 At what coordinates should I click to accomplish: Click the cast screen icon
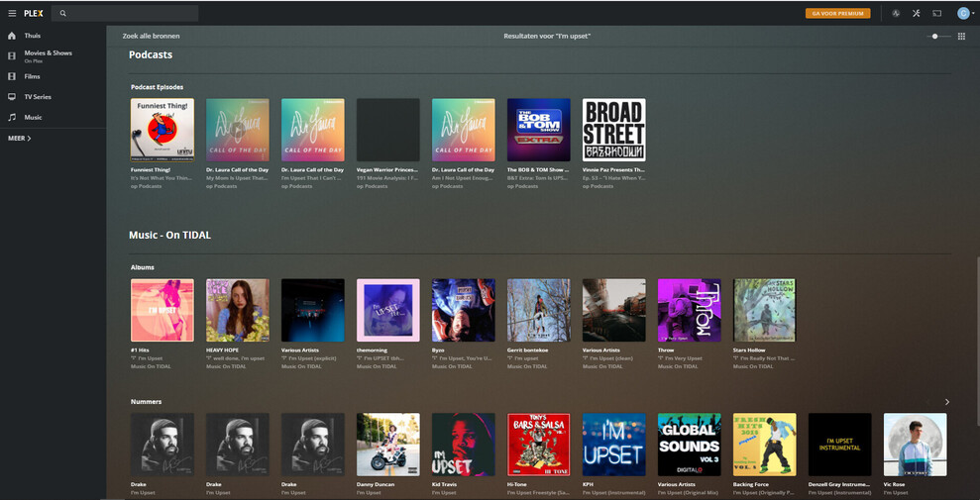936,13
